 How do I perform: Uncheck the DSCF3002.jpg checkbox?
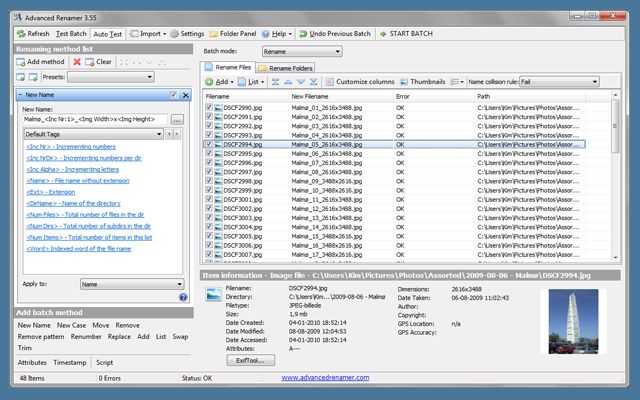click(x=209, y=209)
